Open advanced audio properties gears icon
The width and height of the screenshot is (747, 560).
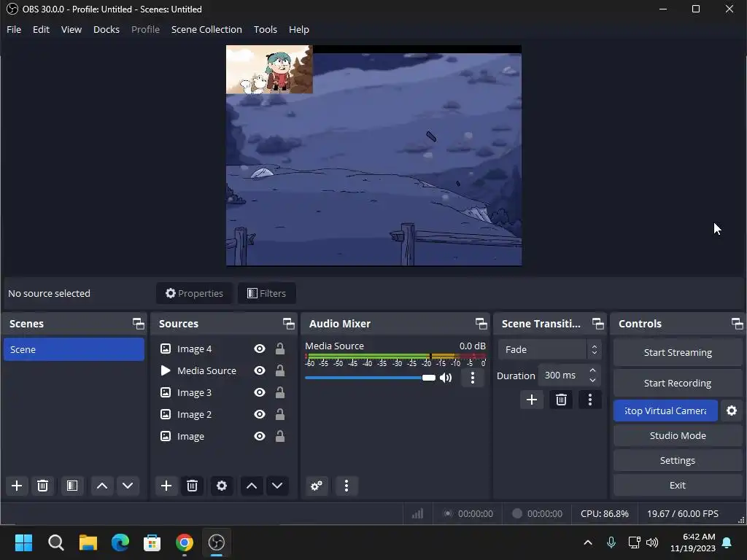point(317,486)
